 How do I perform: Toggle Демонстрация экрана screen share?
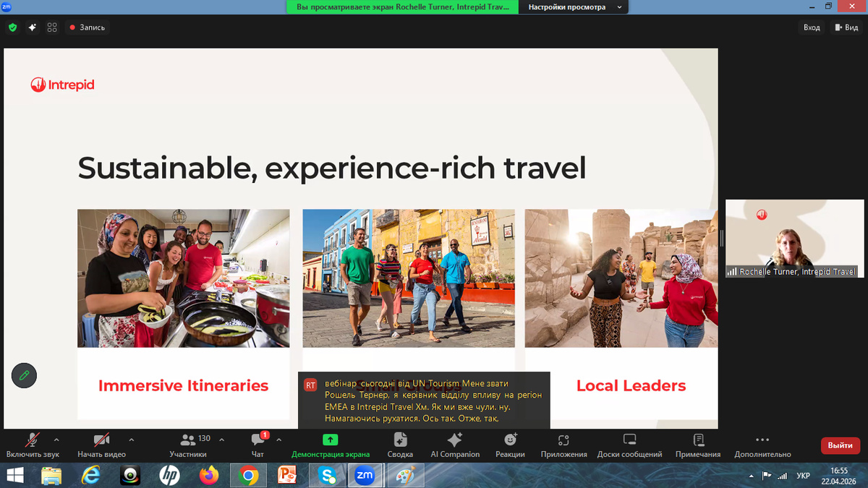pos(330,444)
